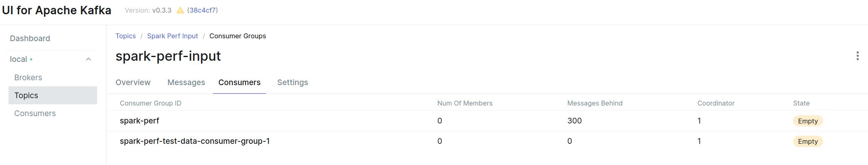
Task: Click the green local cluster status dot
Action: pos(31,59)
